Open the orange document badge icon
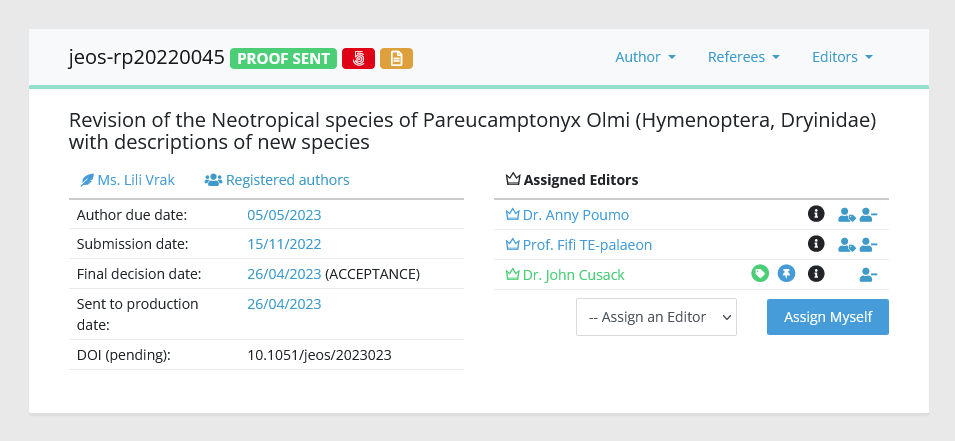Viewport: 955px width, 441px height. pyautogui.click(x=396, y=58)
